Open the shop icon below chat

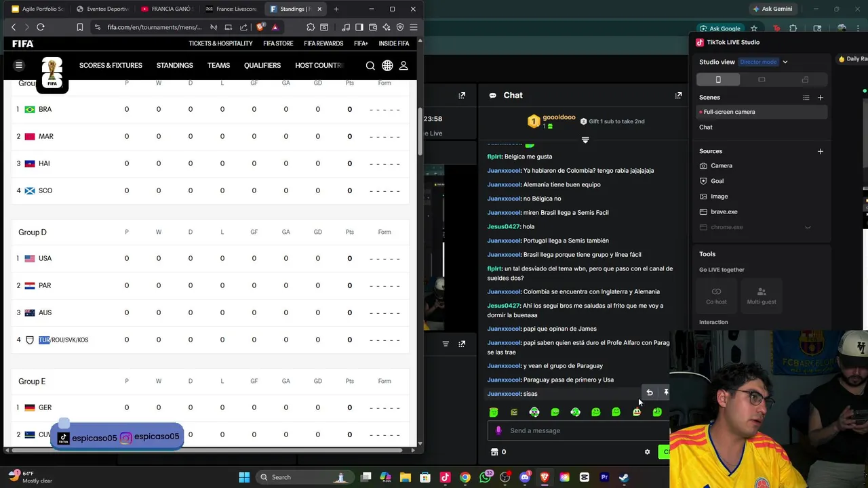[x=494, y=452]
